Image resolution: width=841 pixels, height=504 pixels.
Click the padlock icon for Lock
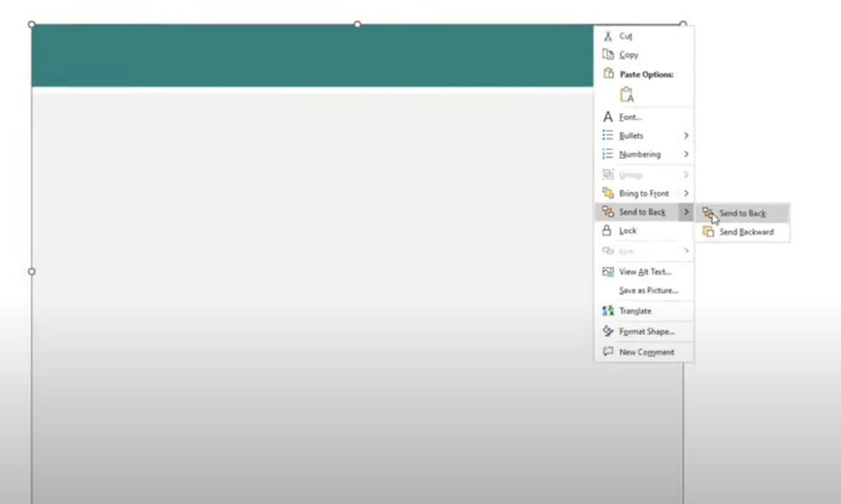click(608, 231)
